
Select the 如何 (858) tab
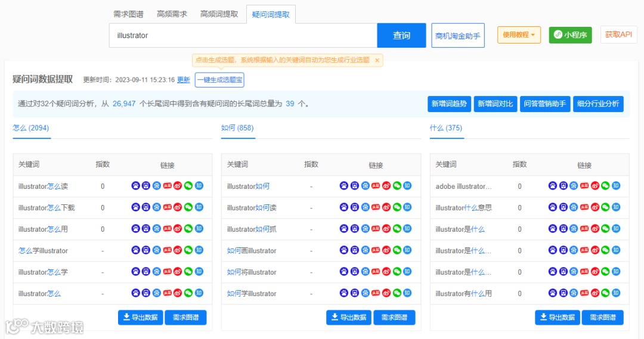[237, 128]
